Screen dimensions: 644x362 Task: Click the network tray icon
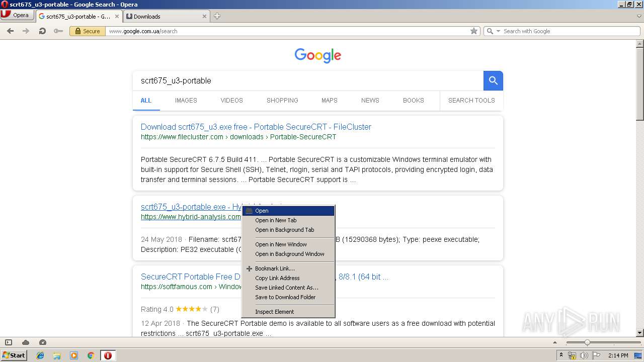(572, 355)
